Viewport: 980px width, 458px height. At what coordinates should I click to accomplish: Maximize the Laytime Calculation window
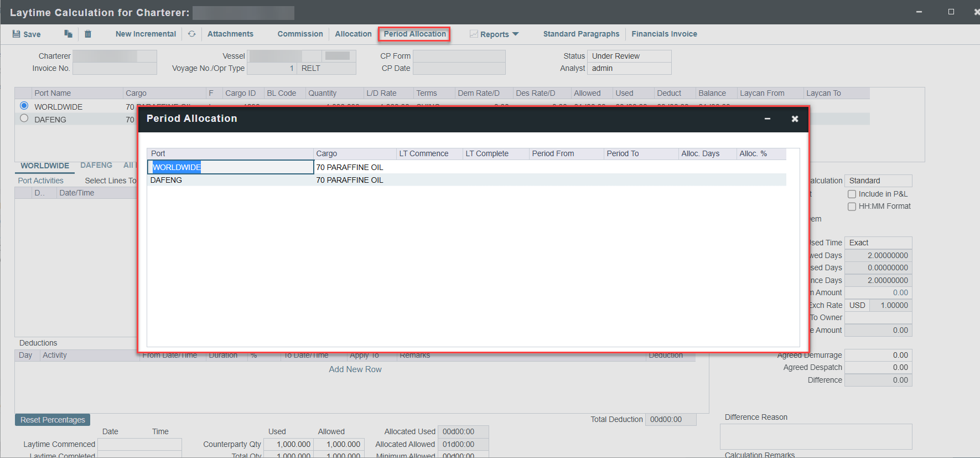point(951,12)
